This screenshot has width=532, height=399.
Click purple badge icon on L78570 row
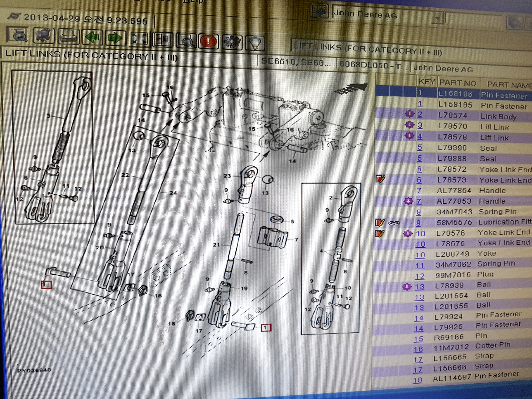click(410, 125)
